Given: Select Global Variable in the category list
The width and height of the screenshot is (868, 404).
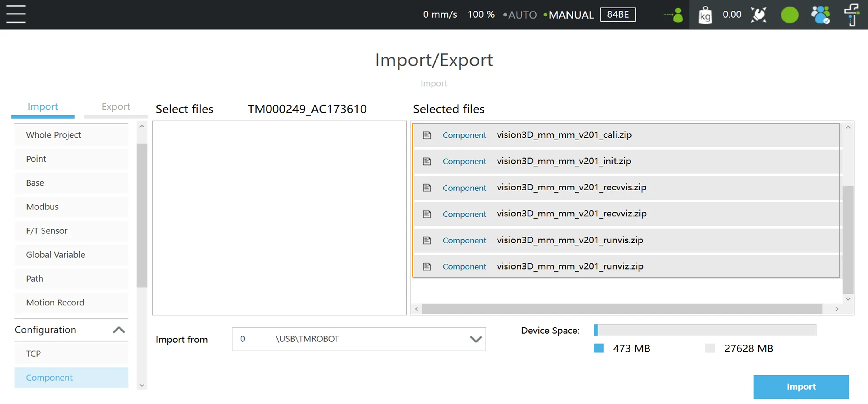Looking at the screenshot, I should 56,255.
